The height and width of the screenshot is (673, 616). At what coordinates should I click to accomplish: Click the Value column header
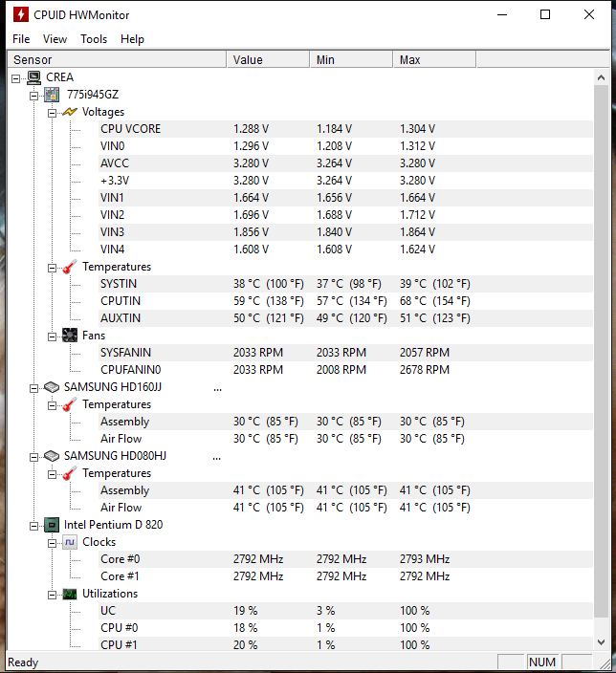(268, 59)
